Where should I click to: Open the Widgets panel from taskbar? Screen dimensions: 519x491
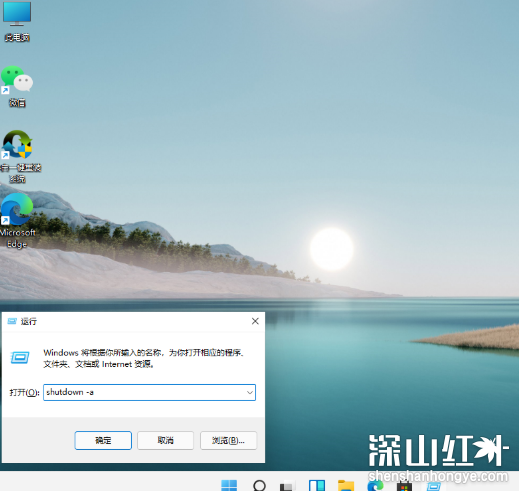click(x=317, y=485)
